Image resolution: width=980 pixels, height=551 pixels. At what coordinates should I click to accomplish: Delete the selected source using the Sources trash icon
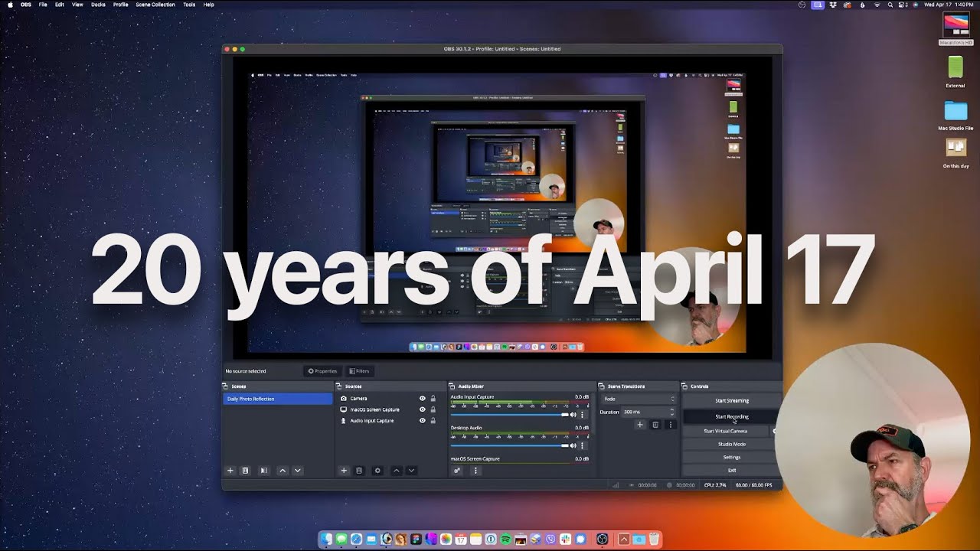[x=359, y=471]
